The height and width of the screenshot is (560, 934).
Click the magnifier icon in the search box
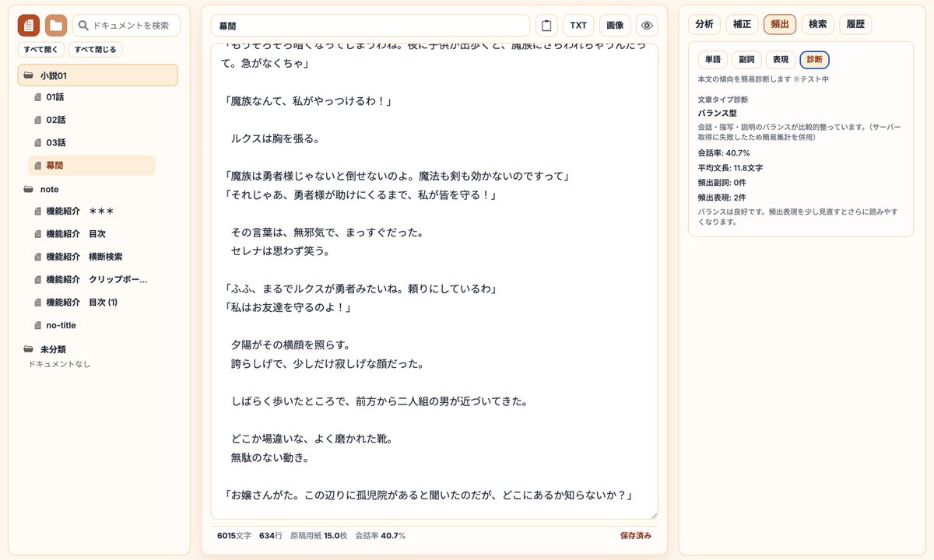click(85, 26)
